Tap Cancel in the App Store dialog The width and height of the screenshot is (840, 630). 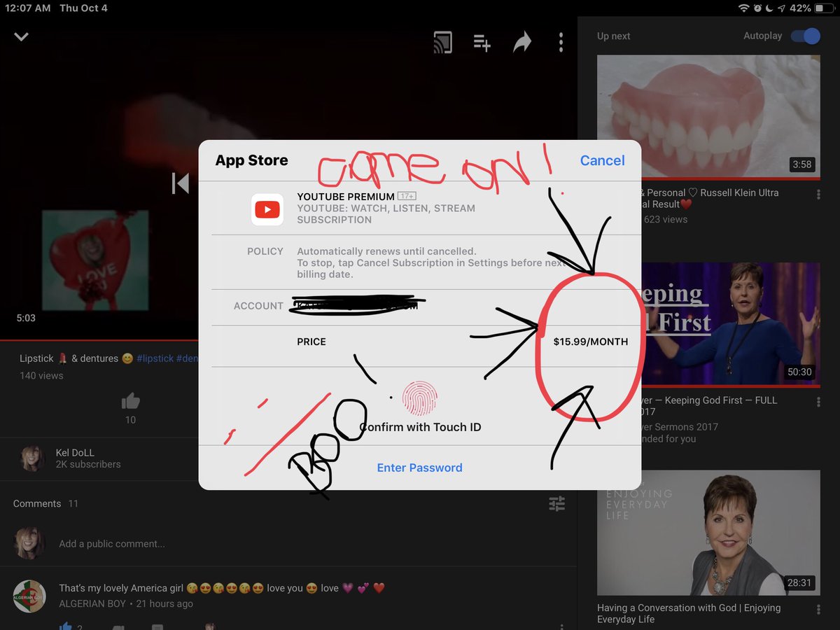602,160
